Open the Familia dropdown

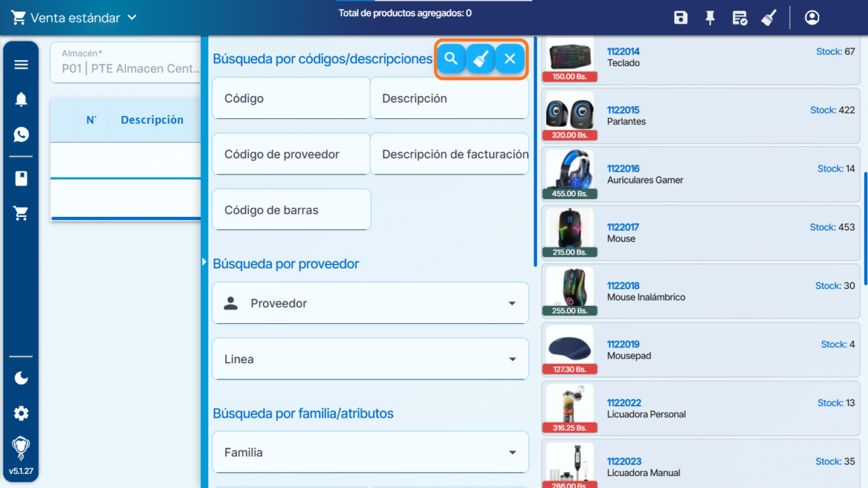371,453
